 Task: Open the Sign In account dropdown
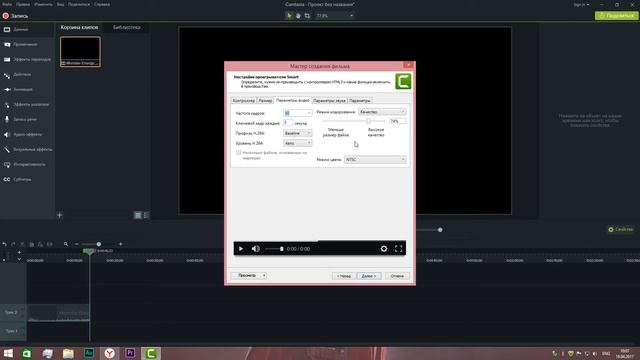pos(581,4)
